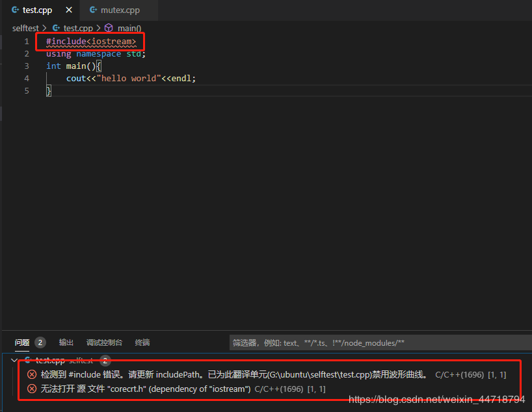This screenshot has height=412, width=532.
Task: Click the main() symbol icon in breadcrumbs
Action: pos(108,28)
